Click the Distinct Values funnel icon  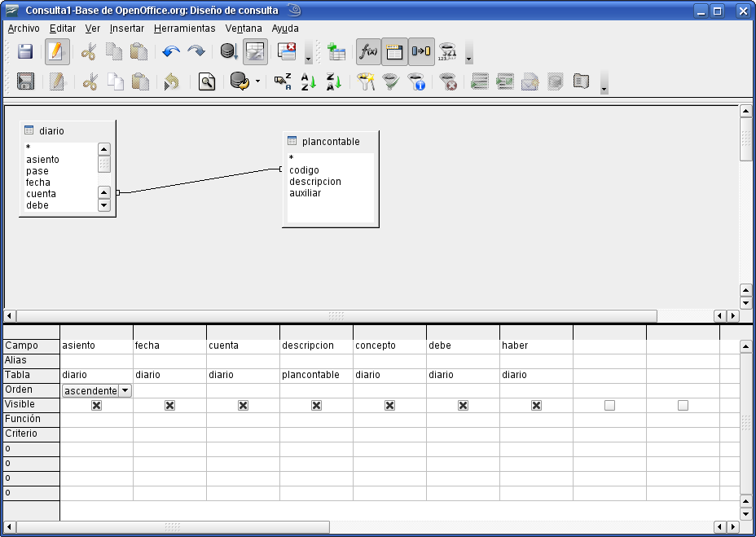pos(447,51)
